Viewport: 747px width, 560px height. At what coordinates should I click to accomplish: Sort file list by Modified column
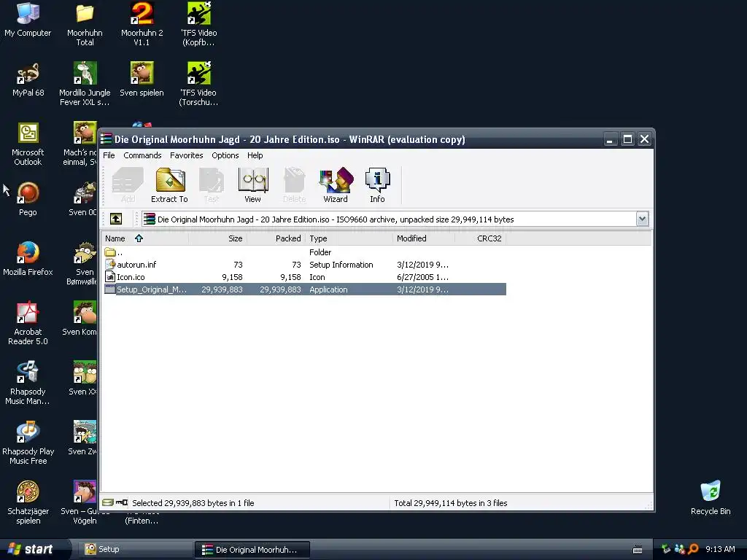424,238
